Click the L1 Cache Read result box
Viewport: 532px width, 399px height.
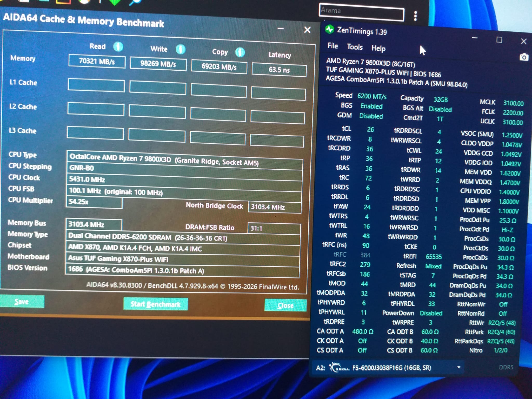coord(96,85)
